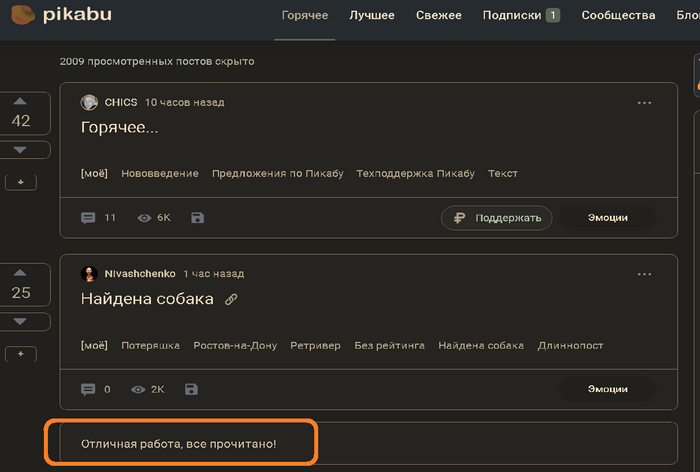Open the "Найдена собака" post title
The image size is (700, 472).
pos(147,299)
